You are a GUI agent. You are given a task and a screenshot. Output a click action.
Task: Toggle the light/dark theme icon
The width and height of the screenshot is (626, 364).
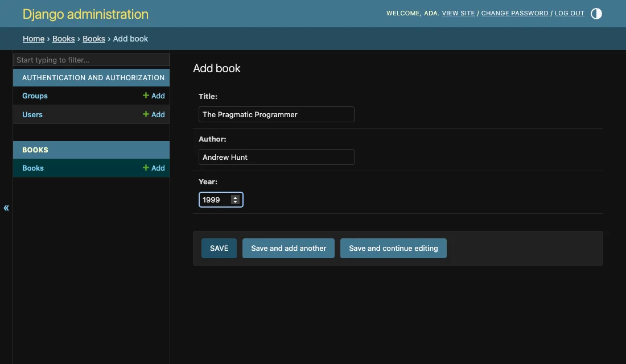click(596, 14)
